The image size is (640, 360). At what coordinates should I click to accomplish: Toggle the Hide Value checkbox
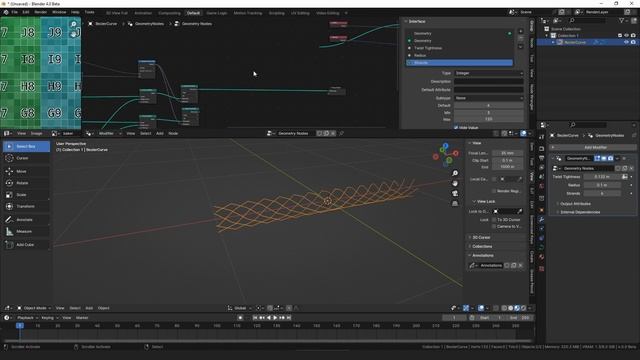[x=456, y=127]
